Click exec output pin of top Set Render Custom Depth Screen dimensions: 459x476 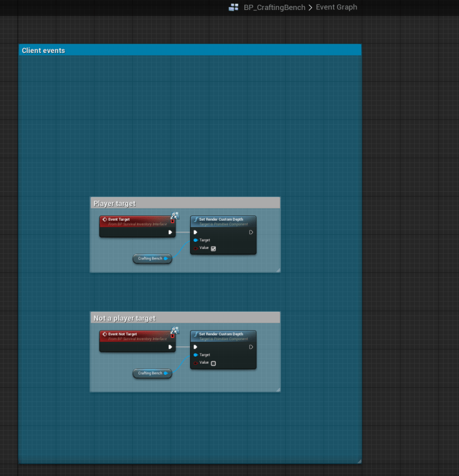(251, 232)
